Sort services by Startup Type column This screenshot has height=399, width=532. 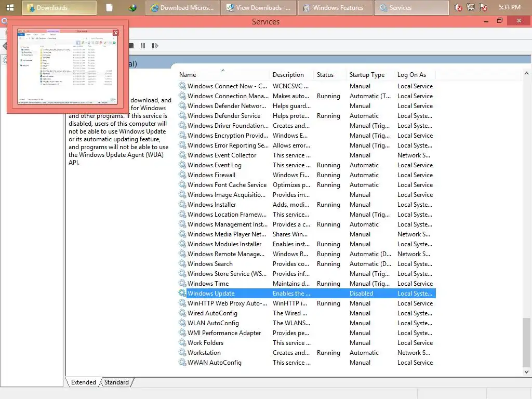click(371, 75)
